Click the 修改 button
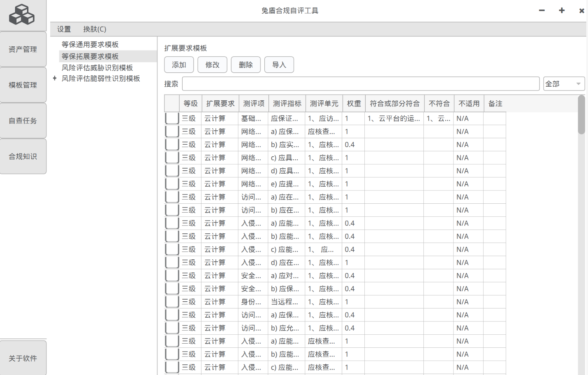 click(x=212, y=64)
